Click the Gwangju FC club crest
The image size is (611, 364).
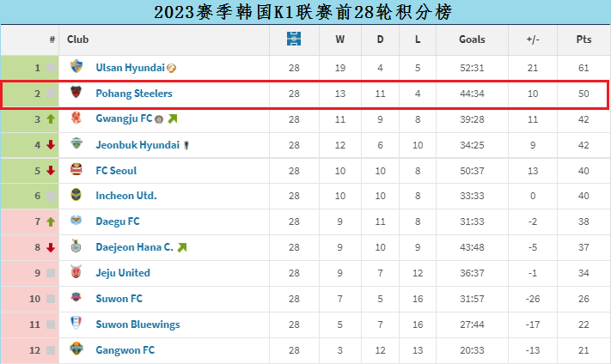click(x=76, y=118)
